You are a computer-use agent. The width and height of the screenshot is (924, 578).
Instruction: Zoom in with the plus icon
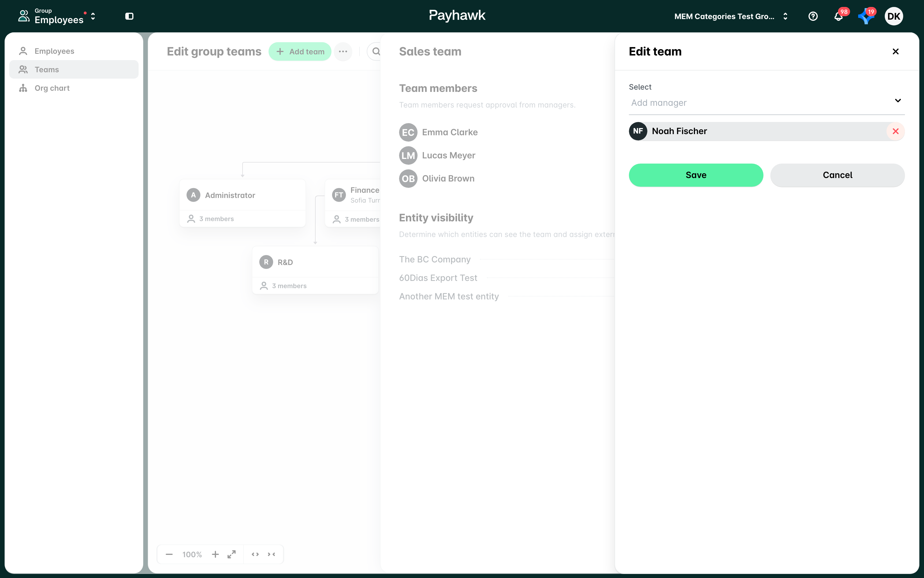tap(215, 554)
